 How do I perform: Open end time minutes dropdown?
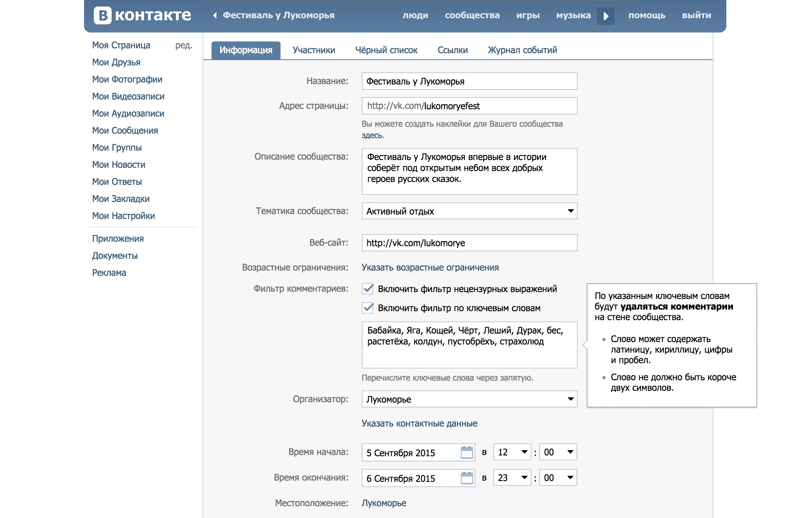(558, 478)
